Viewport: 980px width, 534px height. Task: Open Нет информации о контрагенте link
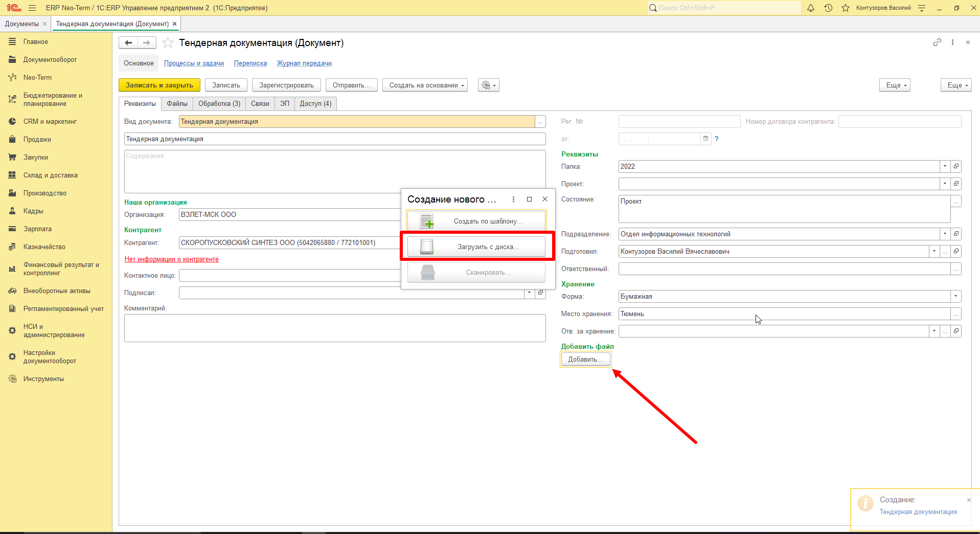click(x=172, y=259)
